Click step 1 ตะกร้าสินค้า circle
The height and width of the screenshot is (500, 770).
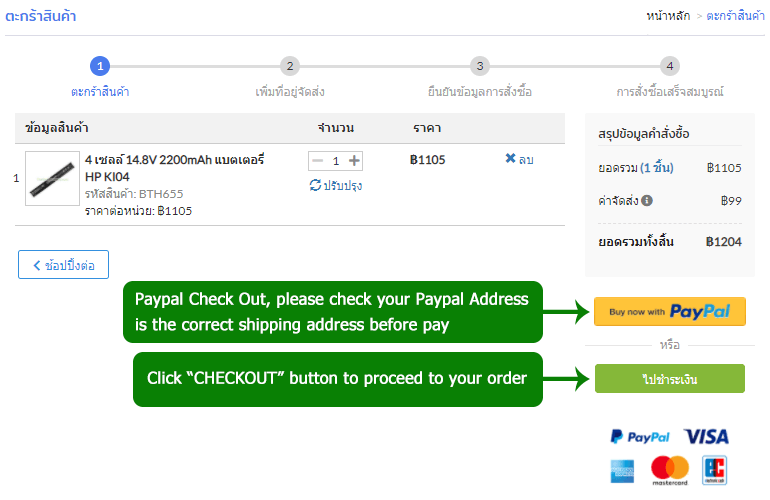99,66
